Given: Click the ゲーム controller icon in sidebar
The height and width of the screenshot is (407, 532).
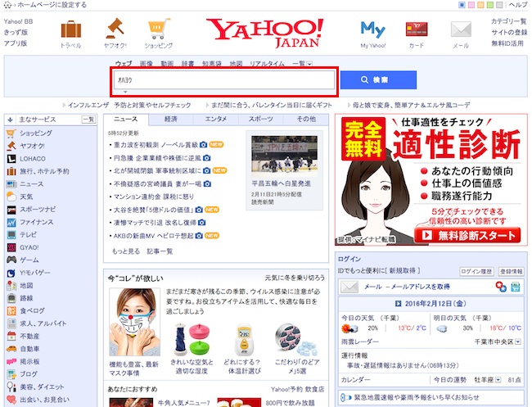Looking at the screenshot, I should 11,260.
